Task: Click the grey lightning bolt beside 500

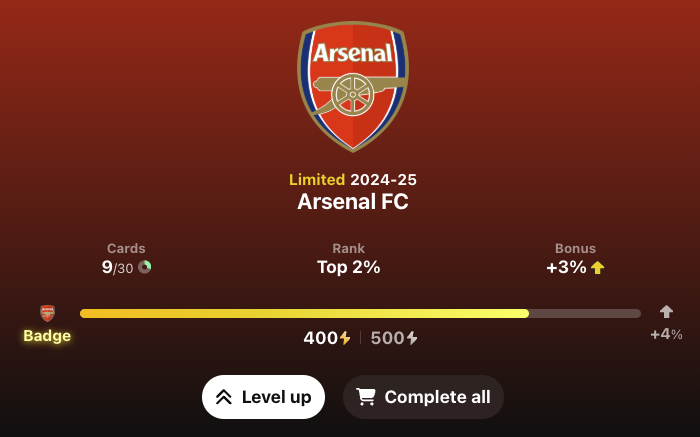Action: tap(412, 338)
